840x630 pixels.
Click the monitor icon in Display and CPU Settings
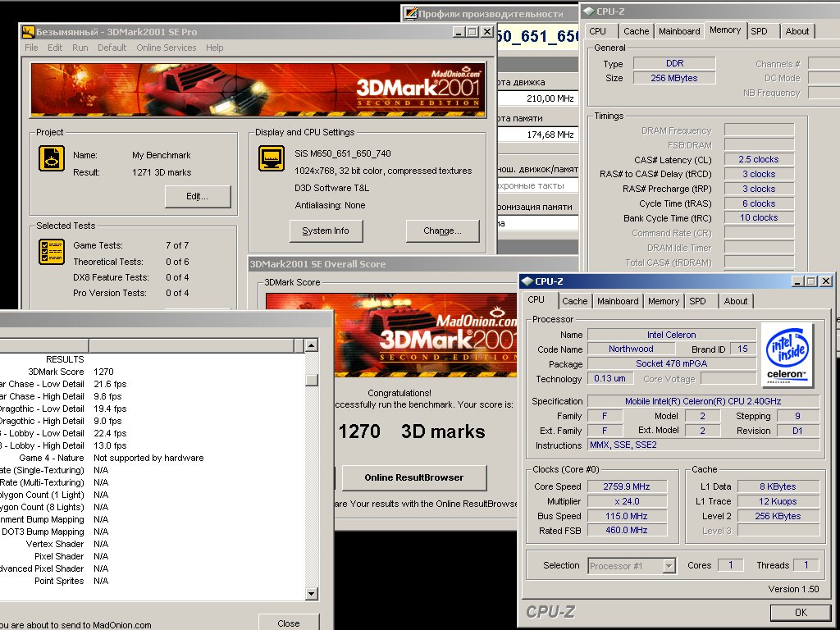coord(272,158)
